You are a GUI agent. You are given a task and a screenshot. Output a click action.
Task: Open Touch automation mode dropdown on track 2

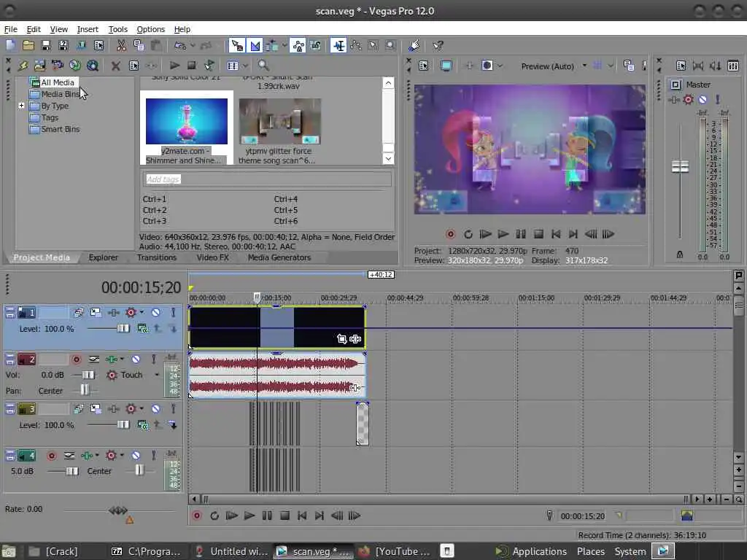157,375
